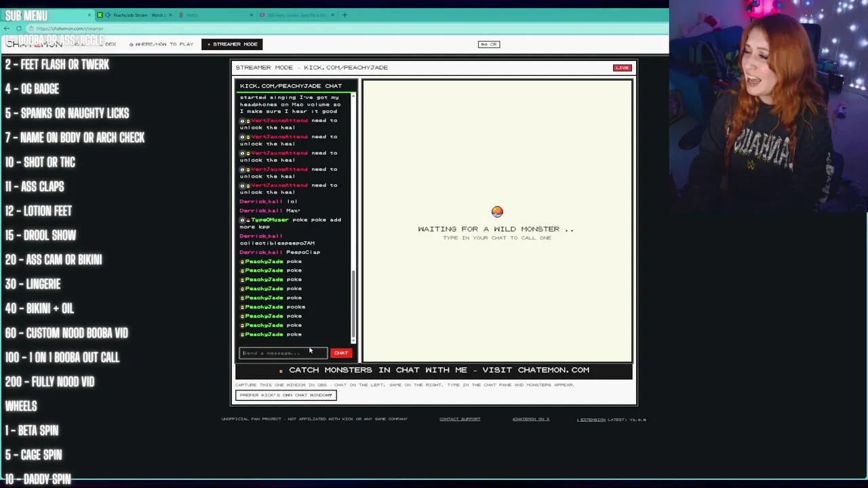The image size is (868, 488).
Task: Click 'Type in your chat to call one' text
Action: point(497,238)
